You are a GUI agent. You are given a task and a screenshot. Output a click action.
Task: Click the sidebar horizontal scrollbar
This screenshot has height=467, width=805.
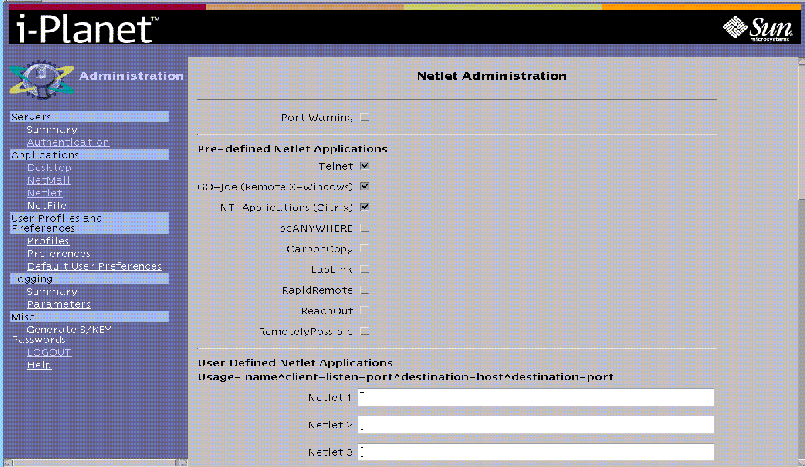95,462
